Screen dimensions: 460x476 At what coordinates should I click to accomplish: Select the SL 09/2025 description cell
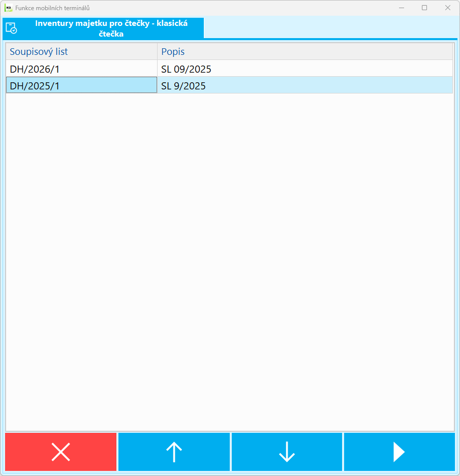click(305, 69)
